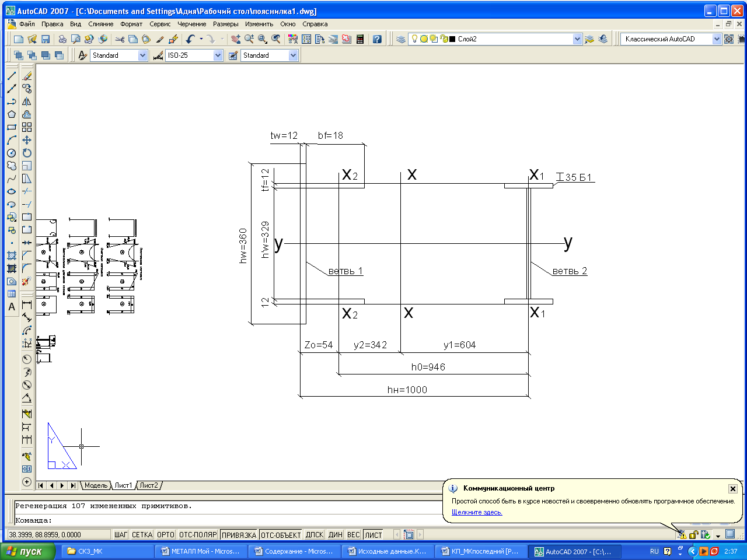Toggle ДИН dynamic input
Screen dimensions: 747x560
(336, 535)
